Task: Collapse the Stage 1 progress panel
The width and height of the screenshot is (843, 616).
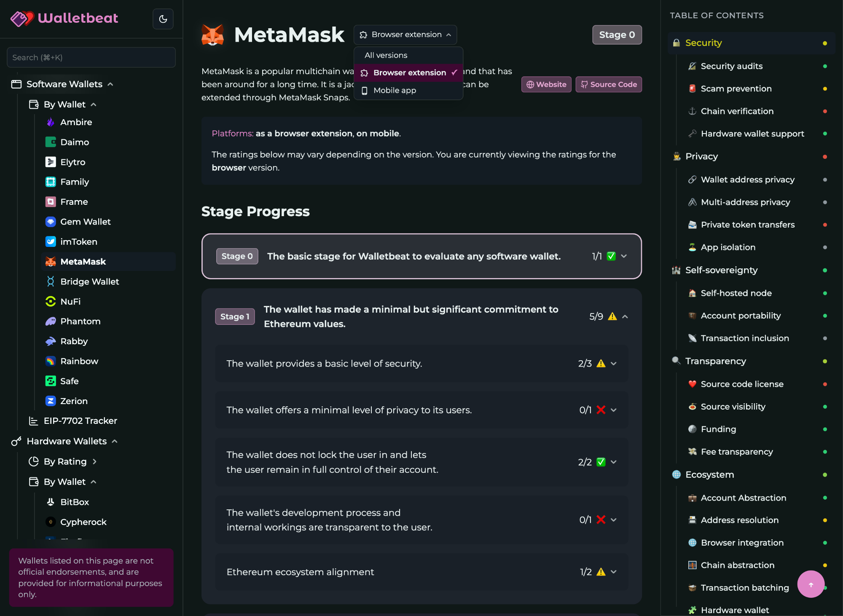Action: [x=625, y=317]
